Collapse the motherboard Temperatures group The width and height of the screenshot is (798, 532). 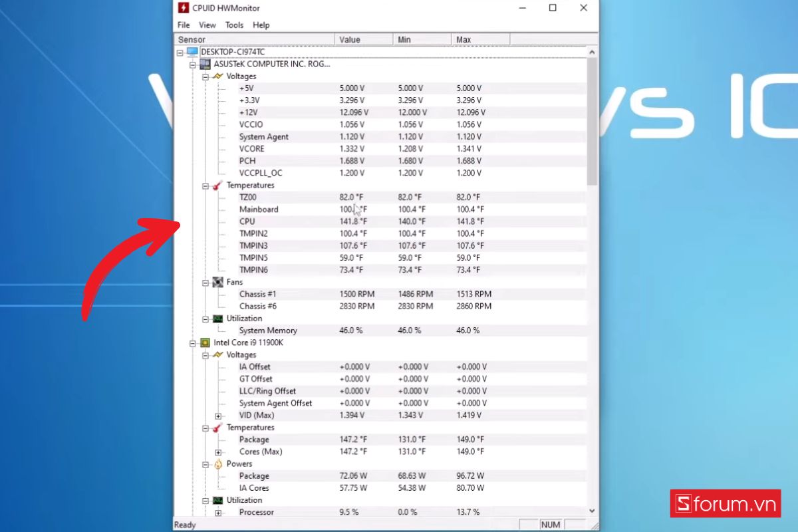click(205, 186)
